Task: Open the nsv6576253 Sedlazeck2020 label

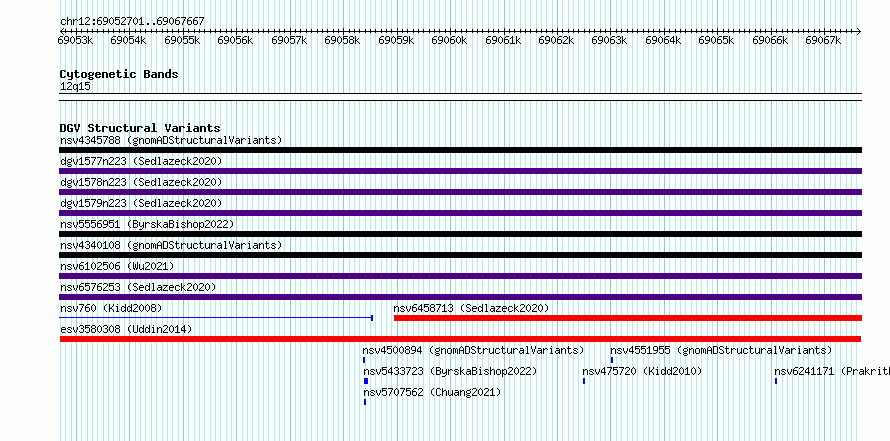Action: tap(138, 287)
